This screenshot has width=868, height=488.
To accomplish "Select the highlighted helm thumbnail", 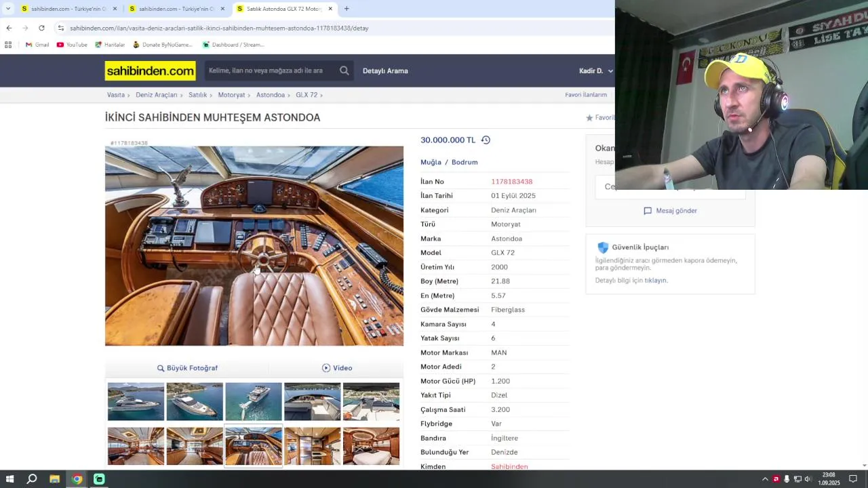I will point(254,446).
